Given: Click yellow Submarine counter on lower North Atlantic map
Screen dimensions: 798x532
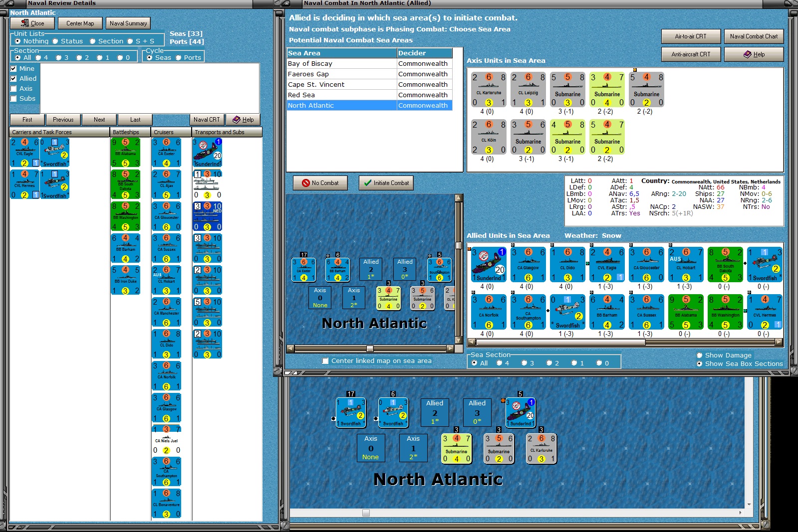Looking at the screenshot, I should tap(457, 448).
